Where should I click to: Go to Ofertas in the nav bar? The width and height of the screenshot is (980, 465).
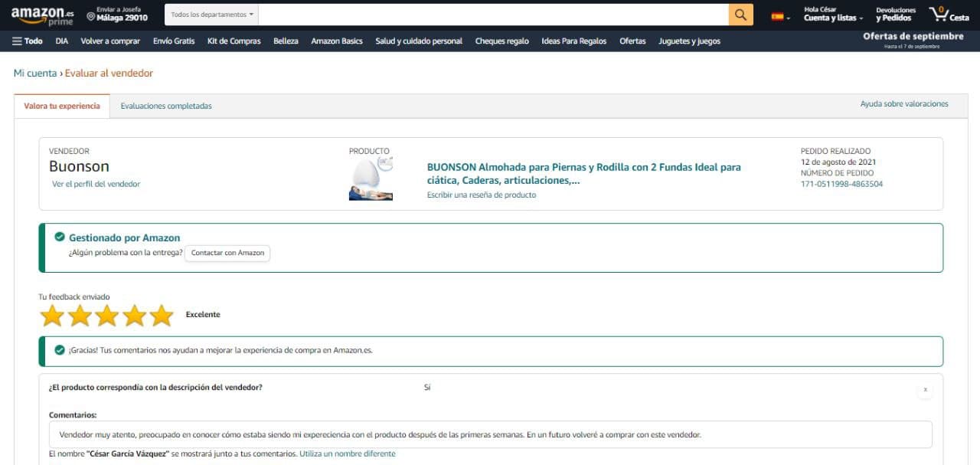pos(632,41)
